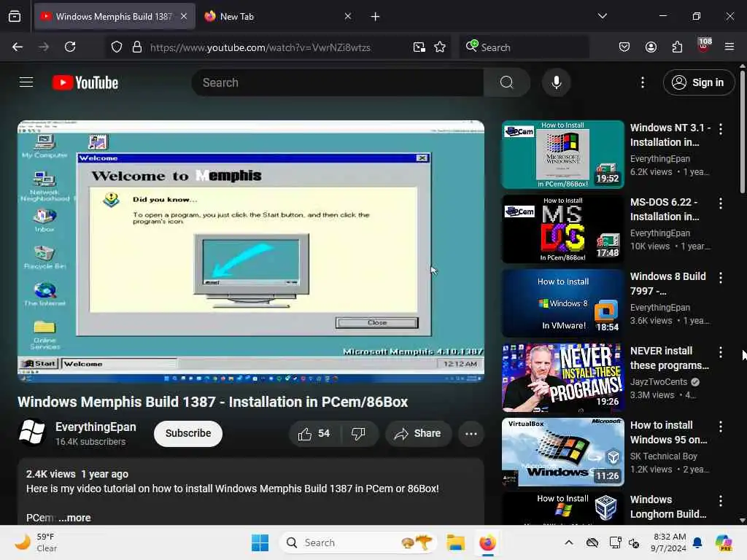Close the Windows Memphis Build tab
The image size is (747, 560).
(184, 16)
